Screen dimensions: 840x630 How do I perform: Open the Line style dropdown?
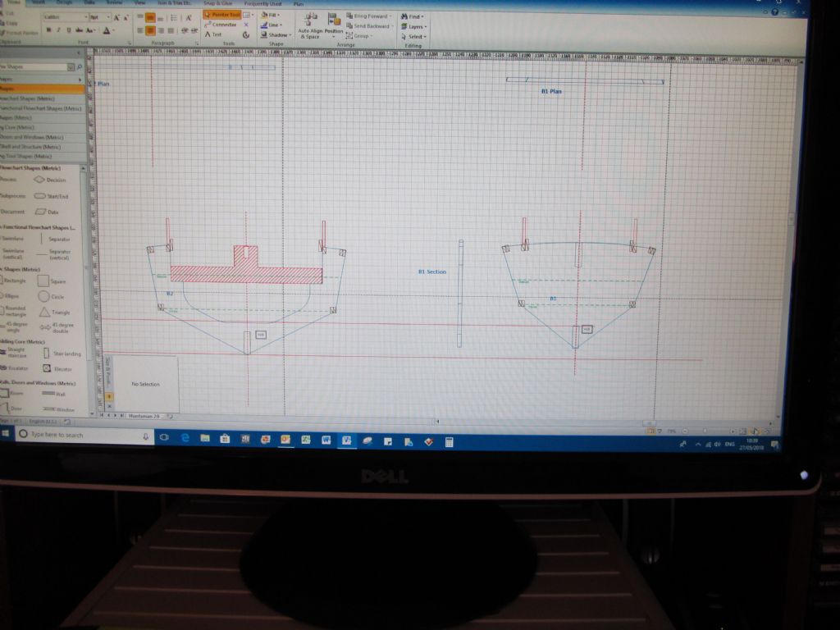pos(271,25)
